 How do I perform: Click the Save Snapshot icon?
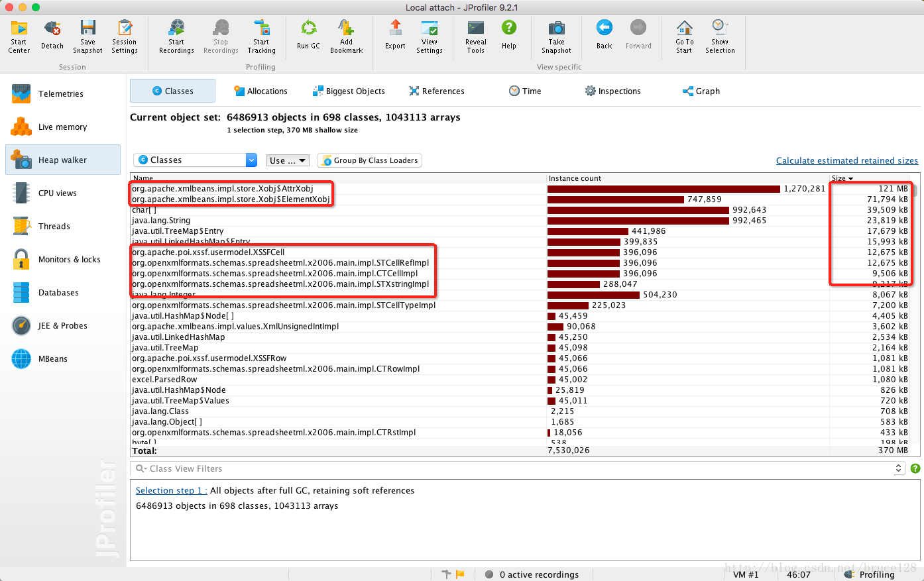pos(87,36)
